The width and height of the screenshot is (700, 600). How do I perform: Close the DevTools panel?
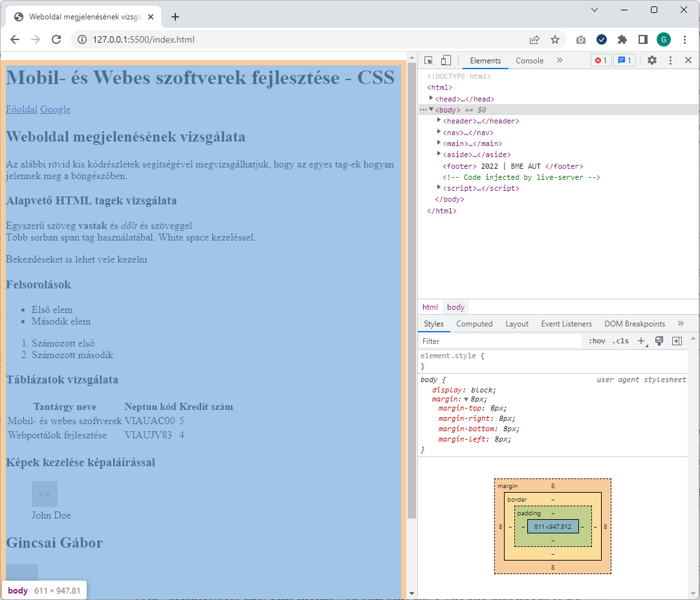click(x=688, y=60)
